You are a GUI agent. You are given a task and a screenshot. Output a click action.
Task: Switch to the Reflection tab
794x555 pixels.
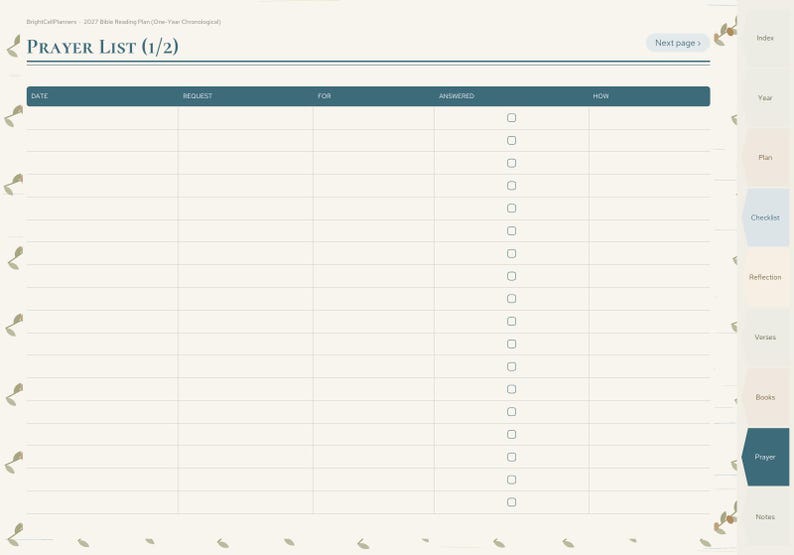[765, 277]
